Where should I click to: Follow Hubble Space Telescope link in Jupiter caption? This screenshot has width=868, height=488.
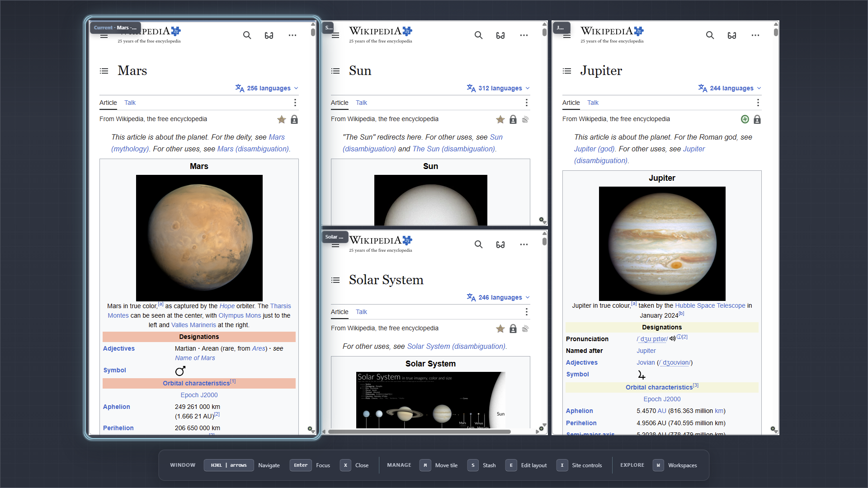coord(710,305)
